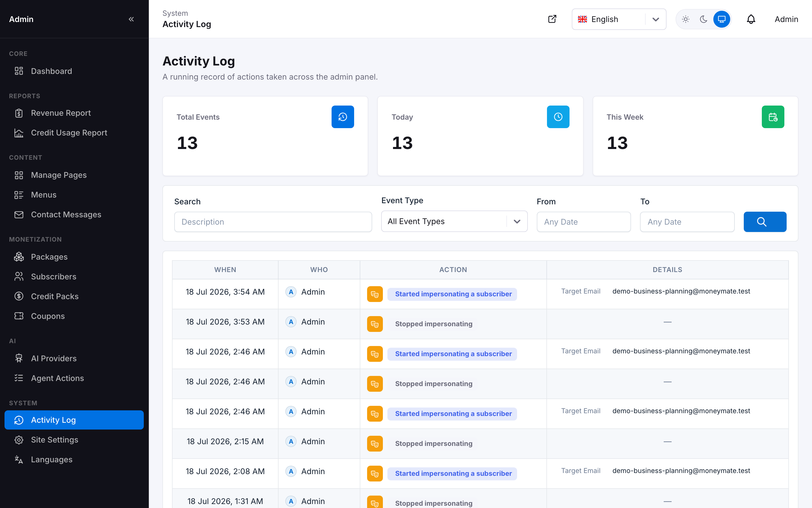The width and height of the screenshot is (812, 508).
Task: Open the From date field
Action: [x=584, y=222]
